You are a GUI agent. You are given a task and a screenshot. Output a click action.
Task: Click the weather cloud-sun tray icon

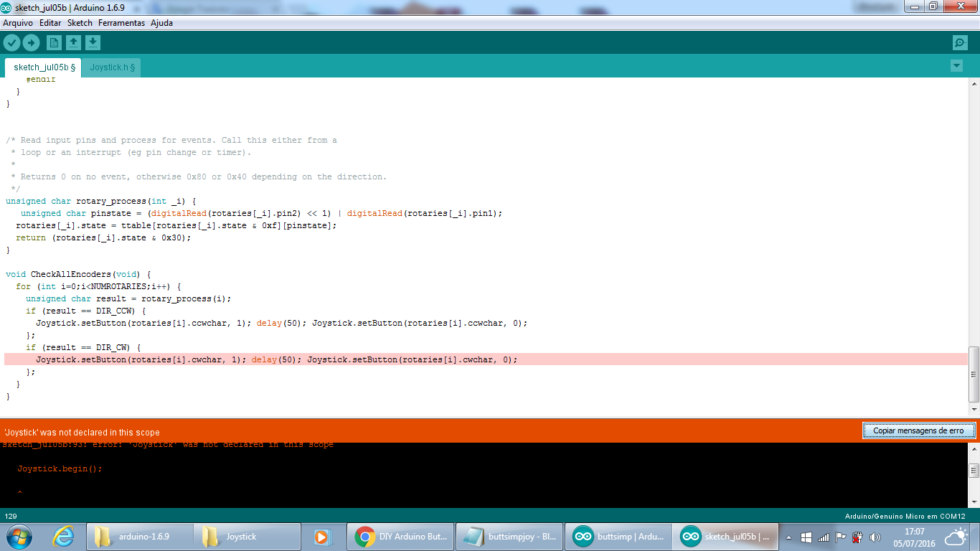tap(956, 537)
